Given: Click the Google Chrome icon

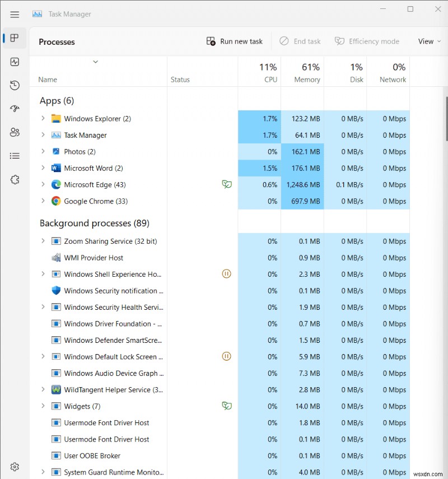Looking at the screenshot, I should (56, 201).
